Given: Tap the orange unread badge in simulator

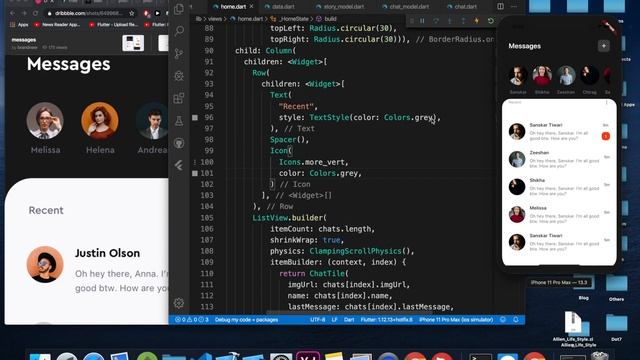Looking at the screenshot, I should tap(606, 136).
